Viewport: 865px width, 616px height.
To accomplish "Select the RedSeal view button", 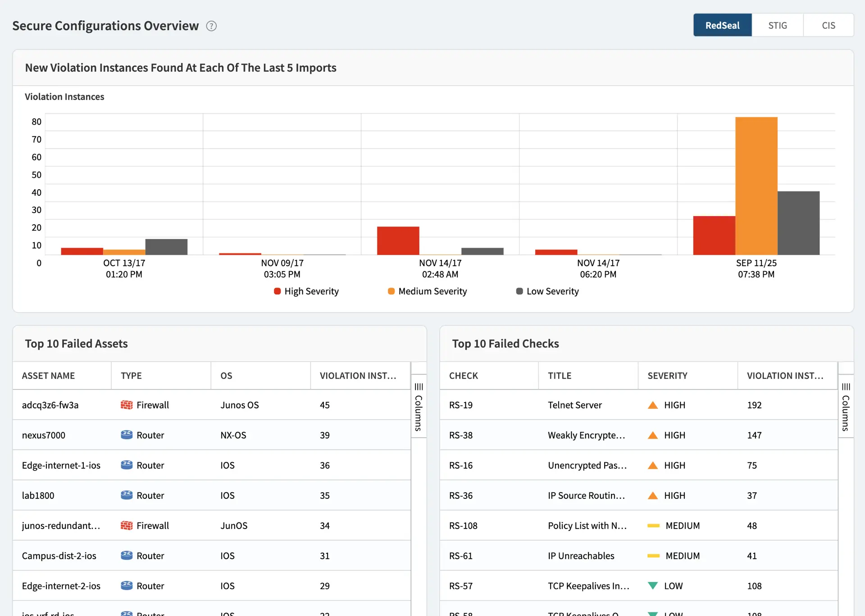I will click(722, 25).
